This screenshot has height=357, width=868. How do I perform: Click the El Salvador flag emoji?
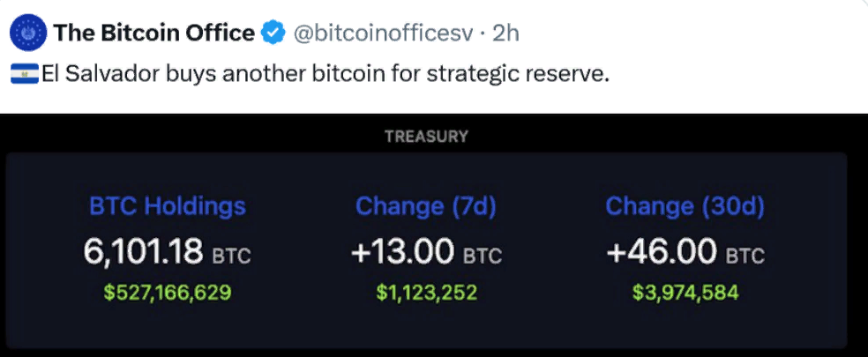25,74
